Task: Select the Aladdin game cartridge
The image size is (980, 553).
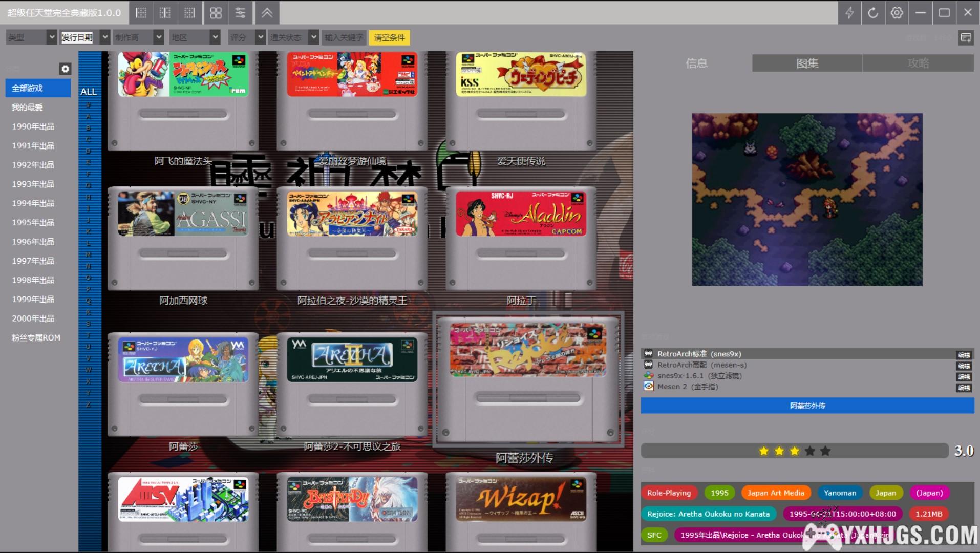Action: pos(521,238)
